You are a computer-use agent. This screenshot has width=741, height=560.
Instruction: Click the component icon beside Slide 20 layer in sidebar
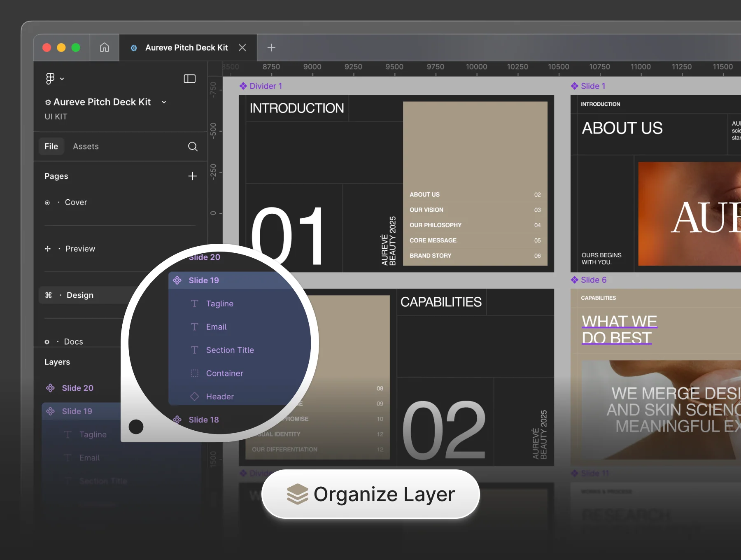click(x=50, y=388)
